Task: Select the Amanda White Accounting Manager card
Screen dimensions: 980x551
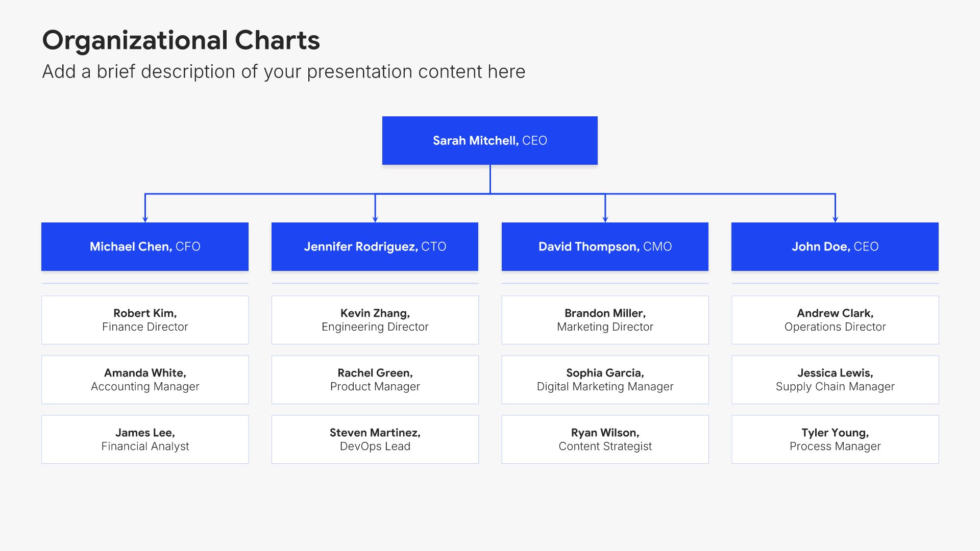Action: 145,380
